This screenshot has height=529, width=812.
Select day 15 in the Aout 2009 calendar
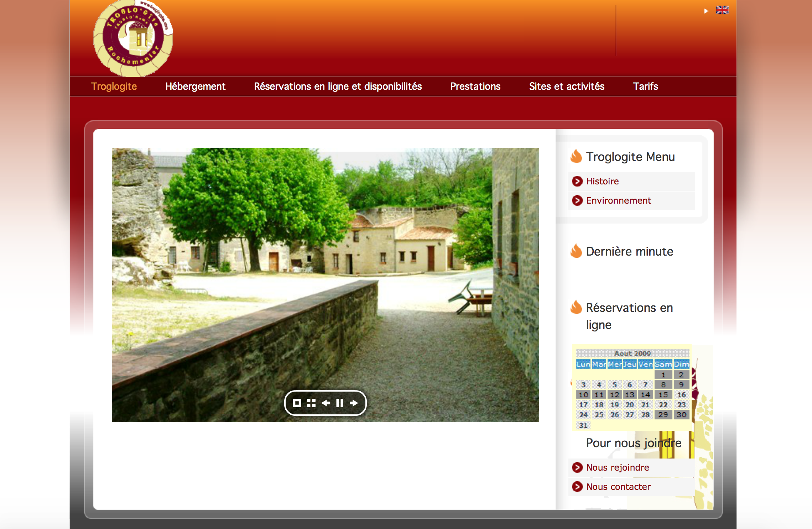coord(663,395)
